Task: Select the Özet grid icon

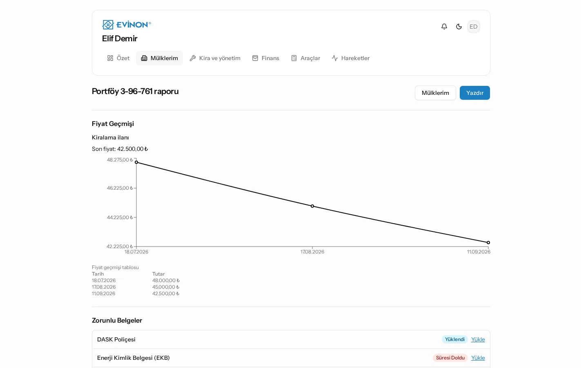Action: (110, 58)
